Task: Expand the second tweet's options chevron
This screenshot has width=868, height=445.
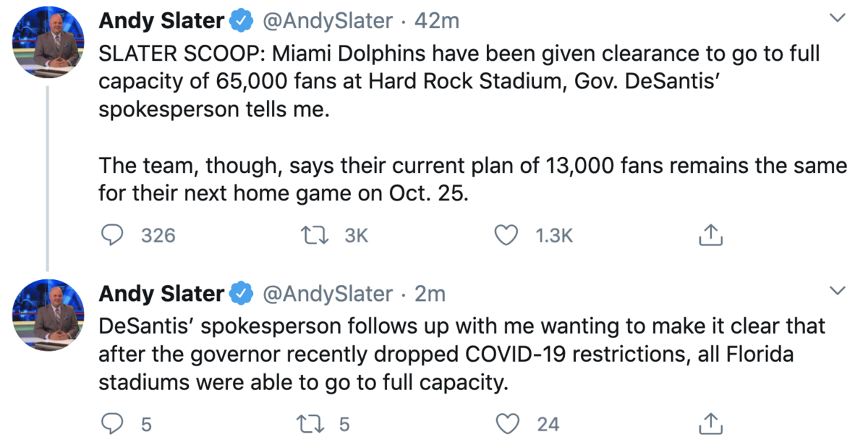Action: click(x=837, y=291)
